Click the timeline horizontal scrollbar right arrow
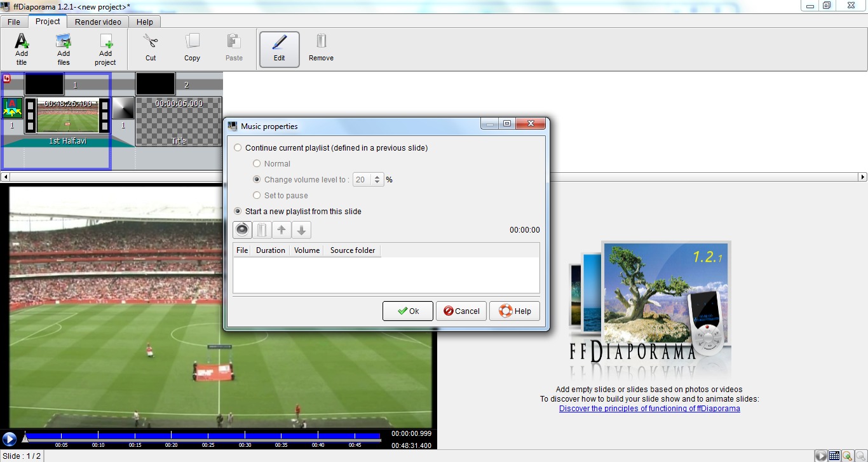The image size is (868, 462). tap(862, 177)
